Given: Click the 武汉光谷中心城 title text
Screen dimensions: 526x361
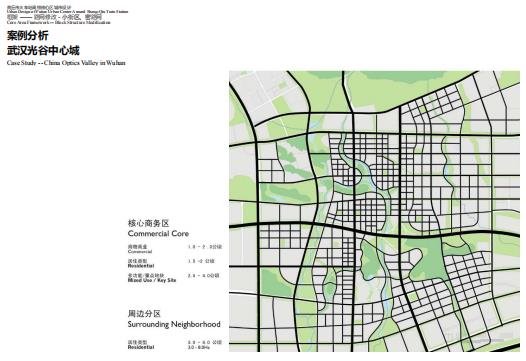Looking at the screenshot, I should click(43, 51).
